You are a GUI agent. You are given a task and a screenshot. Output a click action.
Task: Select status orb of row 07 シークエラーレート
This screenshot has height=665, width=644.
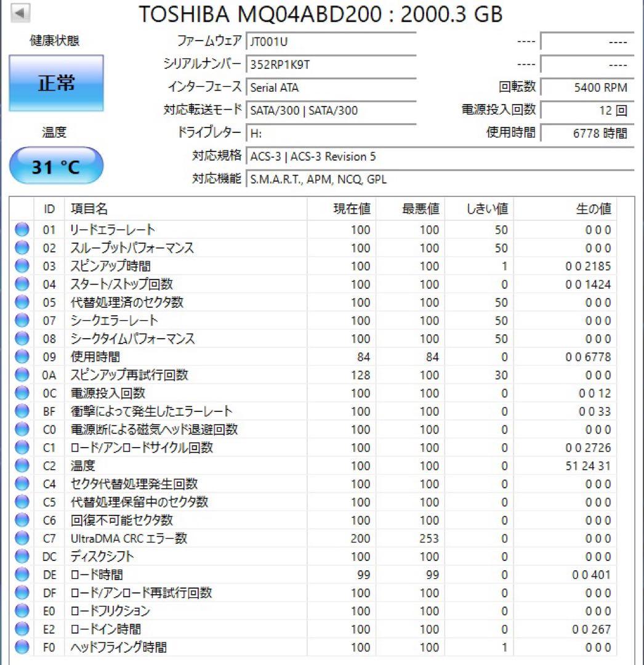[x=22, y=320]
